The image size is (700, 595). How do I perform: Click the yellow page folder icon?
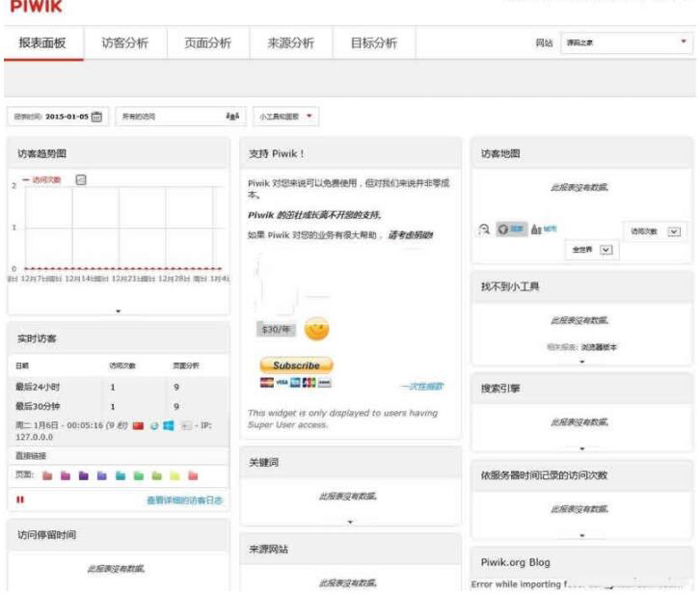pyautogui.click(x=175, y=475)
